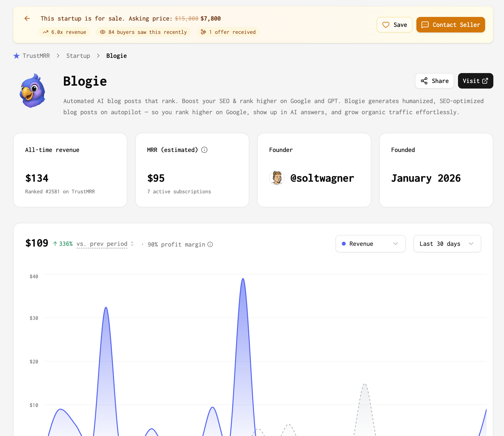The height and width of the screenshot is (436, 504).
Task: Click the 1 offer received badge
Action: coord(228,32)
